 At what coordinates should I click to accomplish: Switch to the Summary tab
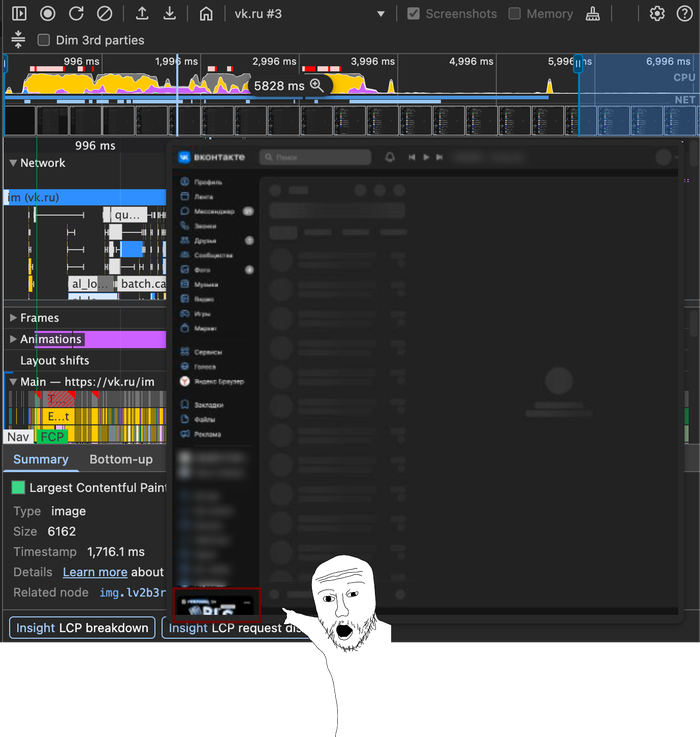(41, 459)
